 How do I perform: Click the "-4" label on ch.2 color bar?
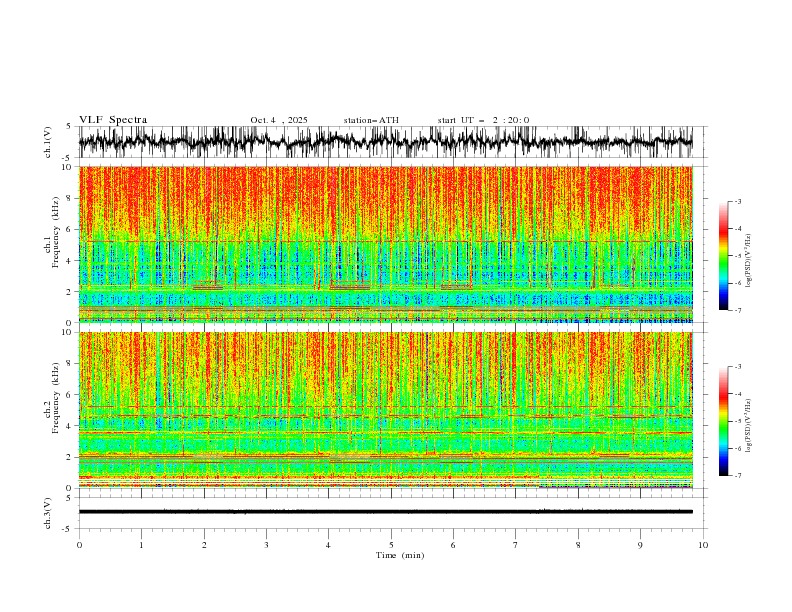pyautogui.click(x=737, y=394)
